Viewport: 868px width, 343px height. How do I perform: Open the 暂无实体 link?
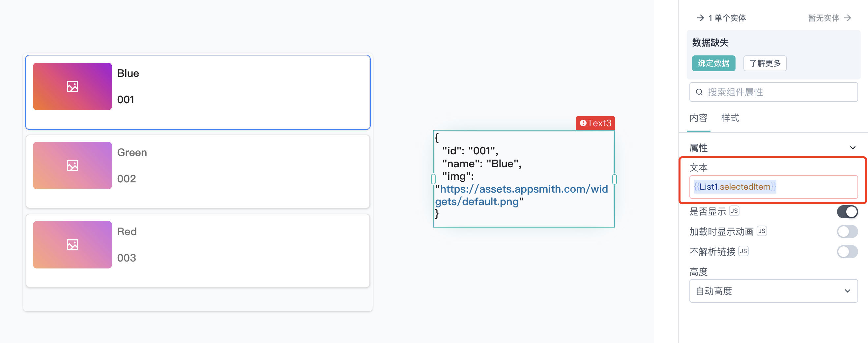(x=829, y=18)
